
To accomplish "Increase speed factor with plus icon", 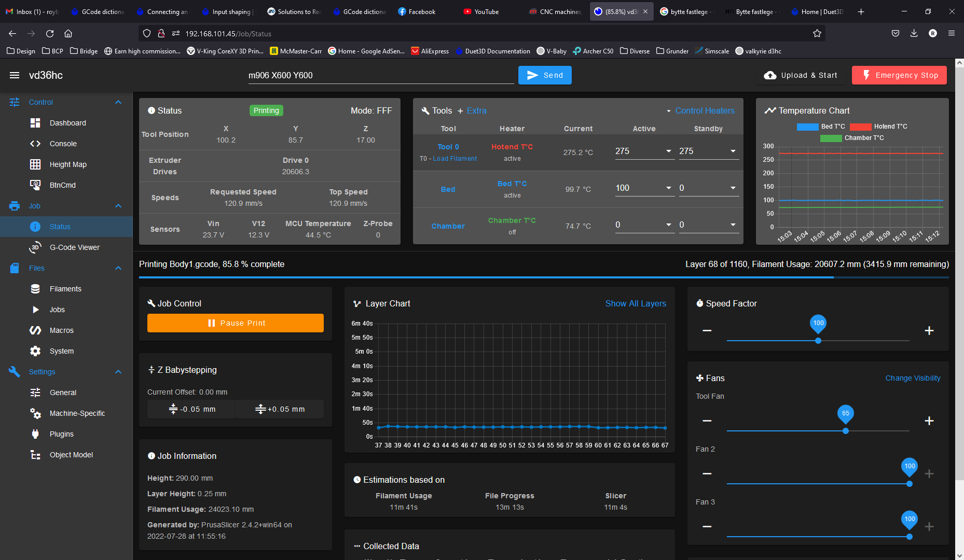I will click(x=929, y=330).
